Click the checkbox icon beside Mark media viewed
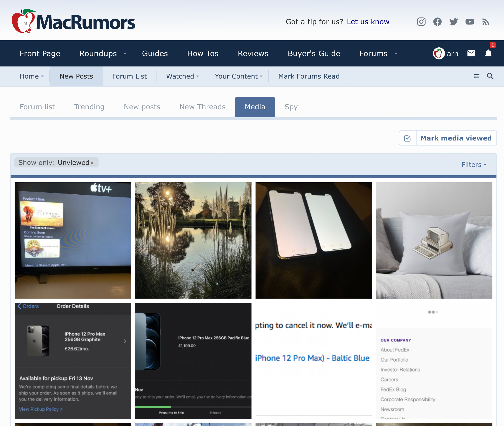This screenshot has width=504, height=426. (407, 138)
